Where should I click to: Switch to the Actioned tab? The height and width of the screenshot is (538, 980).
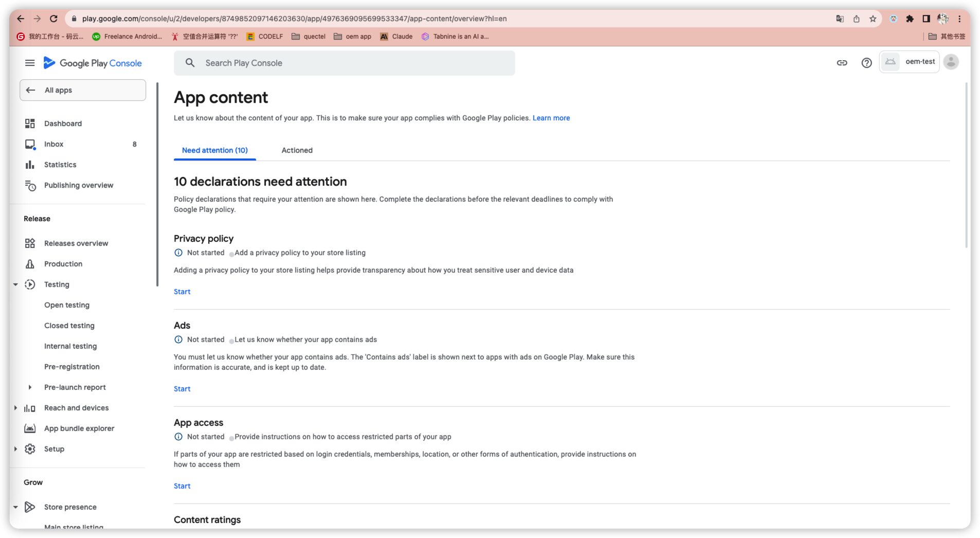coord(297,150)
